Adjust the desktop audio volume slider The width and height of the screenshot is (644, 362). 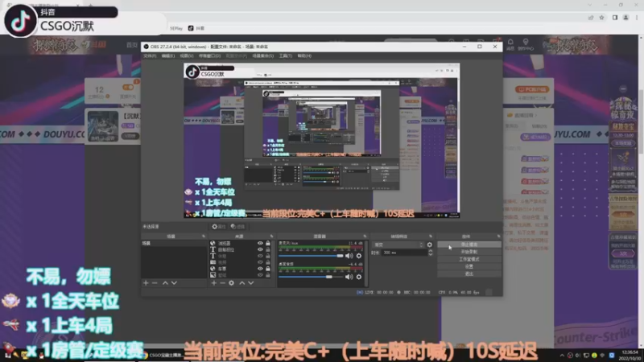[x=311, y=277]
